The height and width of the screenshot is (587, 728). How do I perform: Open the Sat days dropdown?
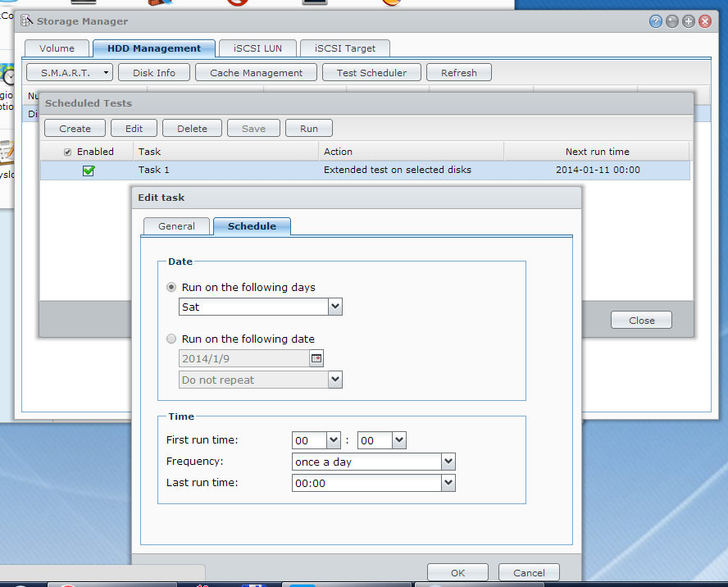coord(334,307)
